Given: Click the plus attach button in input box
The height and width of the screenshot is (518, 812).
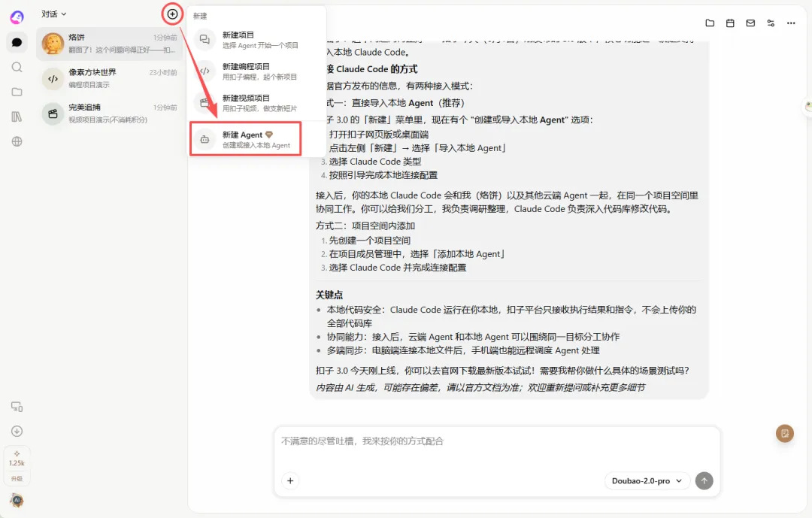Looking at the screenshot, I should (x=290, y=480).
